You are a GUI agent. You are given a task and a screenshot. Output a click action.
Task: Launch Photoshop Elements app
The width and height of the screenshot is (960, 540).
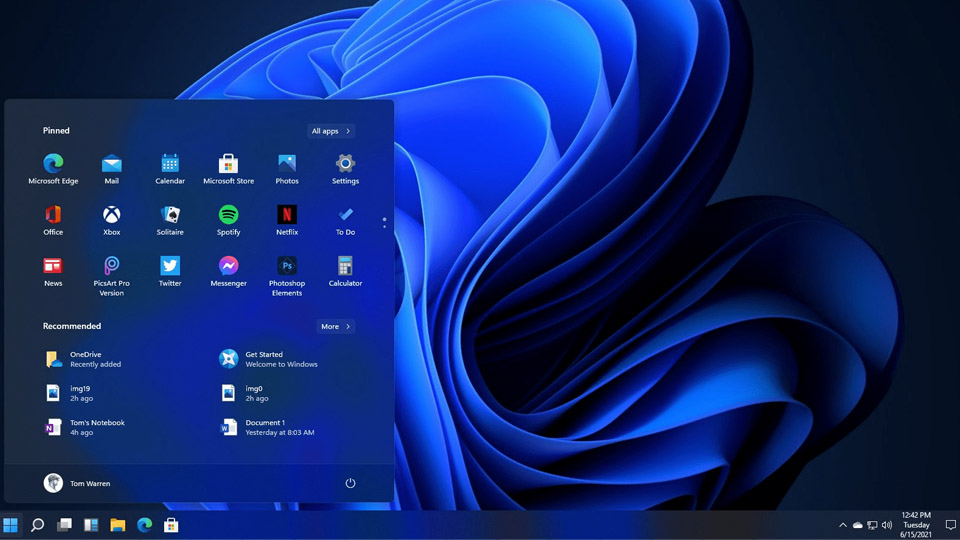pyautogui.click(x=287, y=267)
